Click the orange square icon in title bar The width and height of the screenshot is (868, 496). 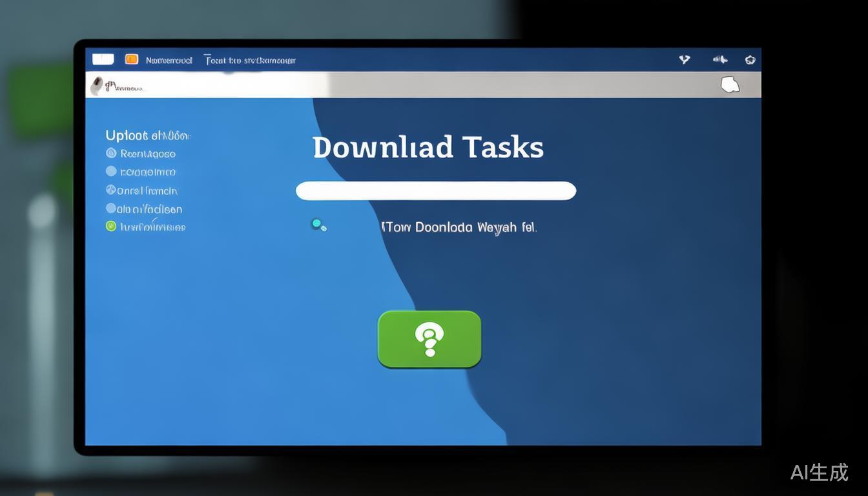click(132, 59)
